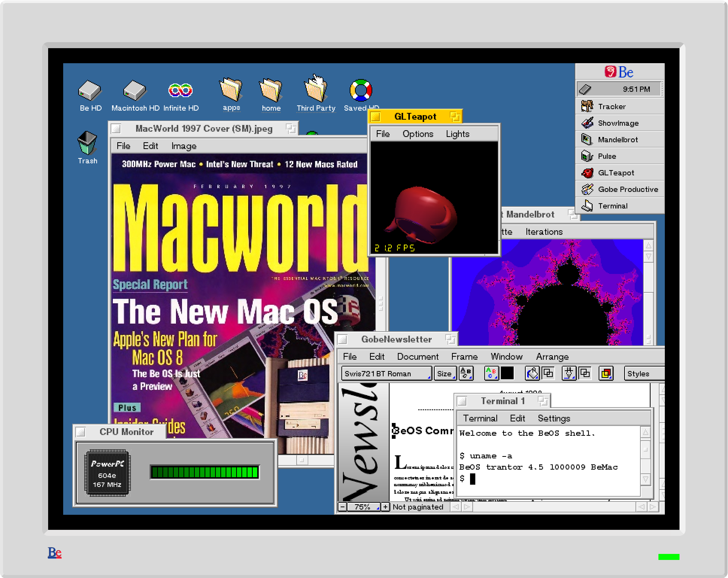Click the paint bucket fill icon
The height and width of the screenshot is (578, 728).
pyautogui.click(x=532, y=373)
